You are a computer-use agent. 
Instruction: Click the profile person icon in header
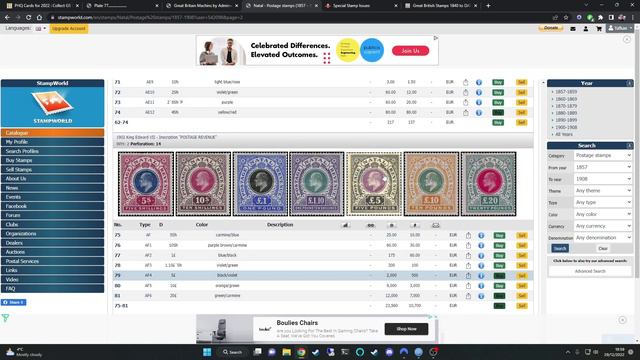click(x=586, y=29)
